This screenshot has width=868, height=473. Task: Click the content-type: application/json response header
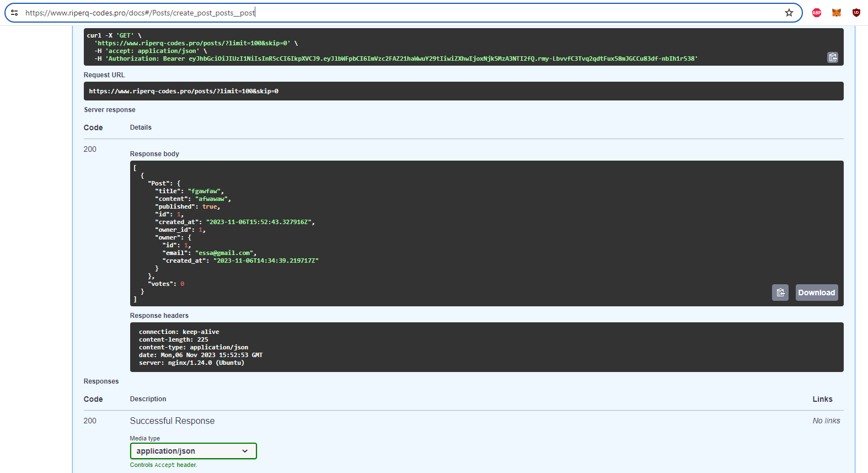tap(194, 347)
